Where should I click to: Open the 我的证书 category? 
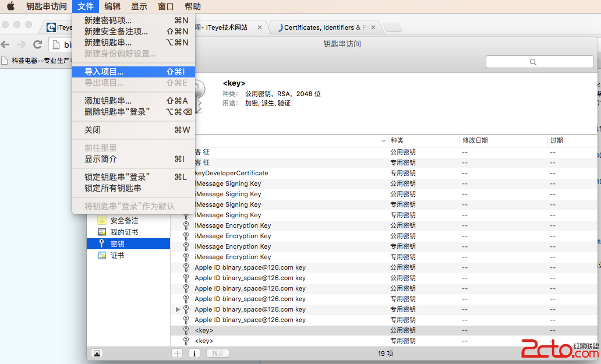124,232
